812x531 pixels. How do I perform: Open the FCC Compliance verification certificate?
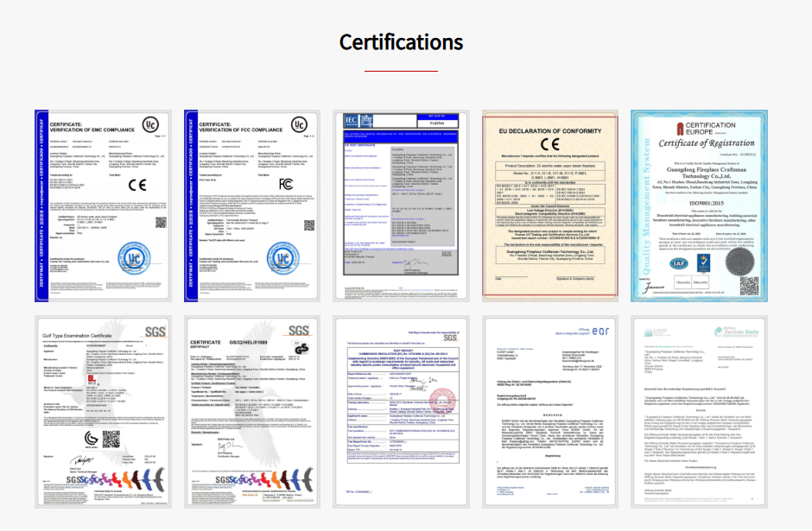[252, 206]
